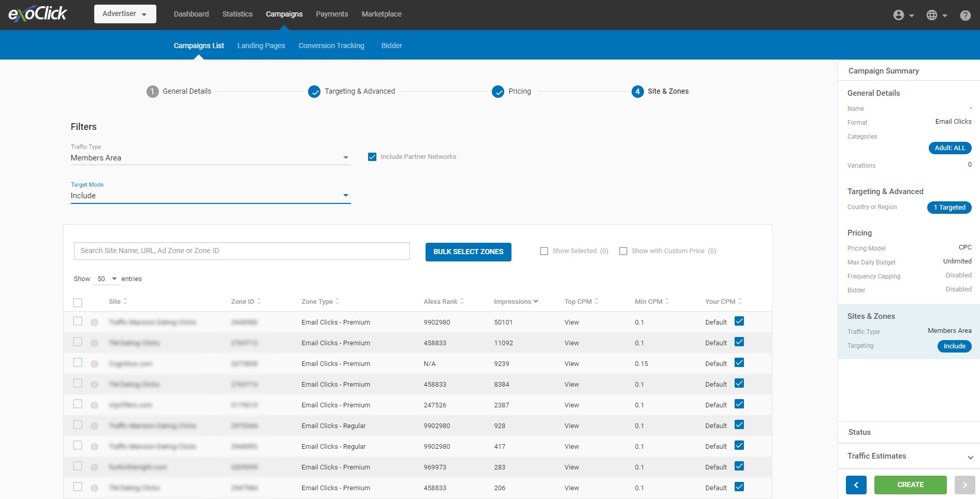Click the Targeting & Advanced step checkmark
The image size is (980, 499).
(314, 92)
